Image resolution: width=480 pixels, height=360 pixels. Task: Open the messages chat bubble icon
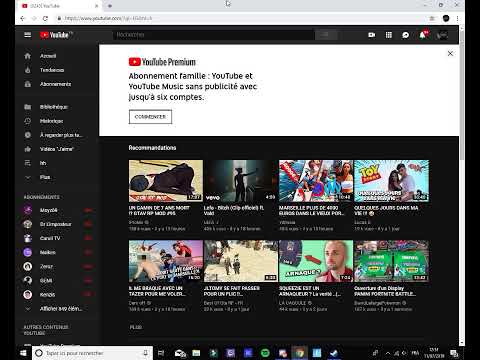point(405,35)
